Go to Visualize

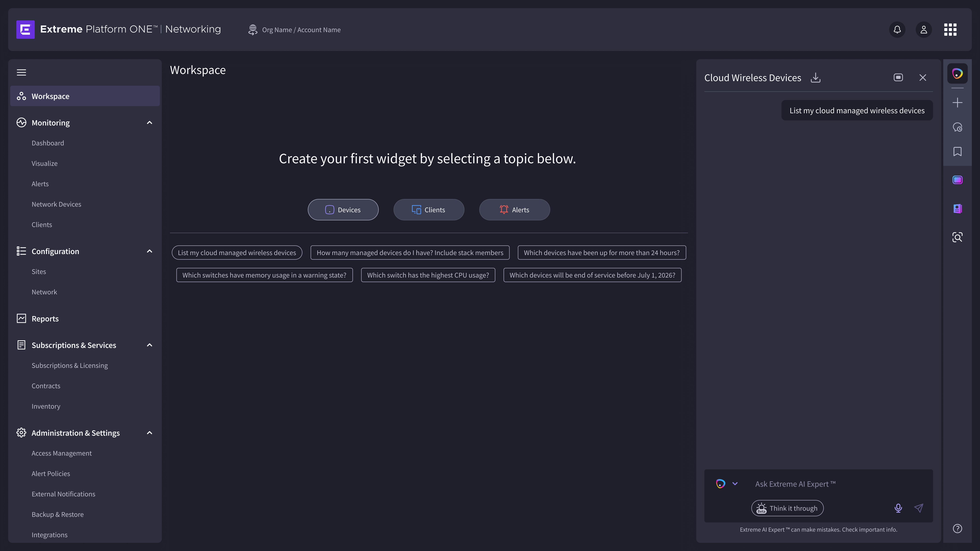click(x=45, y=163)
